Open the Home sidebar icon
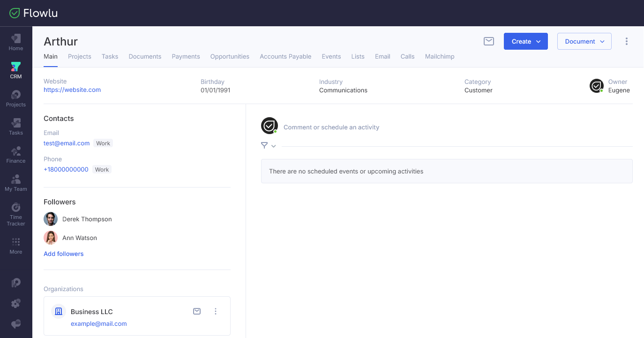Image resolution: width=644 pixels, height=338 pixels. tap(16, 42)
